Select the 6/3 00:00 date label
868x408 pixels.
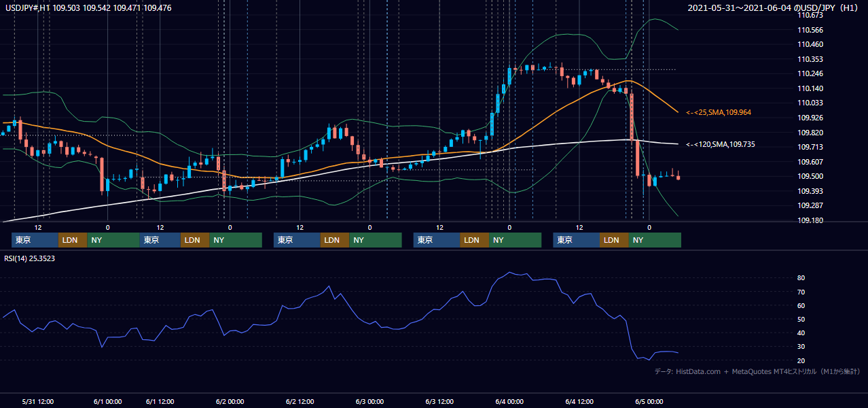tap(369, 402)
